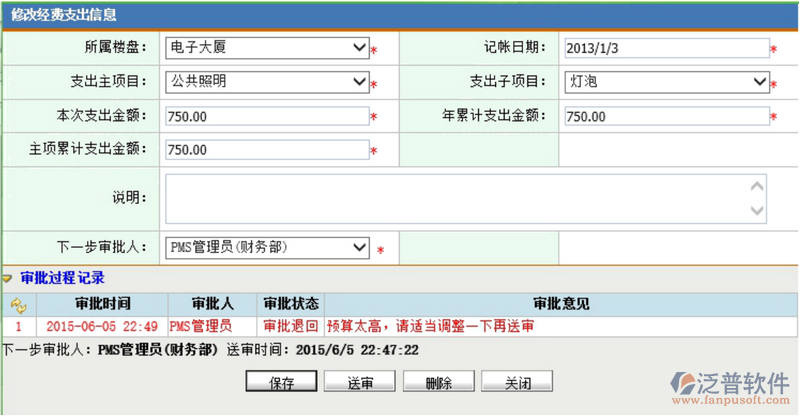This screenshot has height=416, width=800.
Task: Collapse the 审批过程记录 section triangle
Action: (x=7, y=279)
